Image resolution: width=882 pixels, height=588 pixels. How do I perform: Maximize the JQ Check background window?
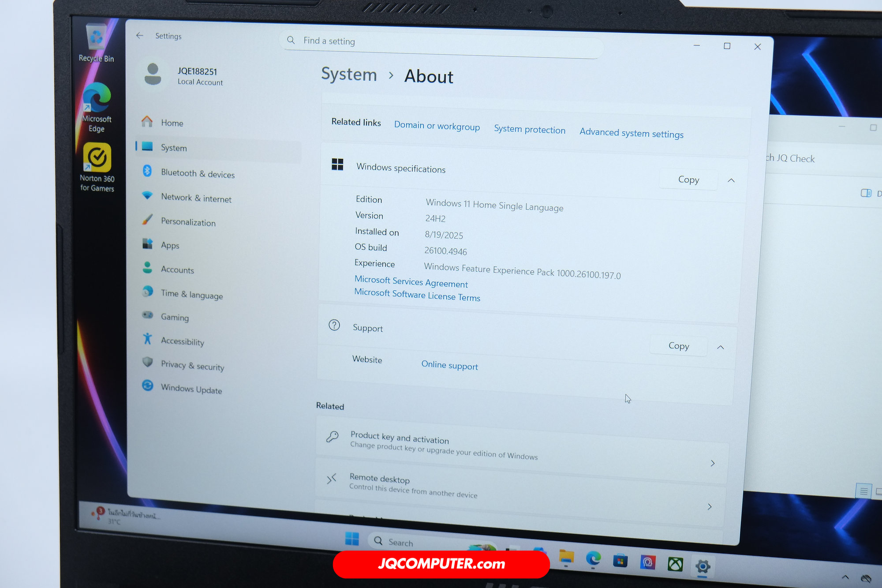click(x=873, y=127)
